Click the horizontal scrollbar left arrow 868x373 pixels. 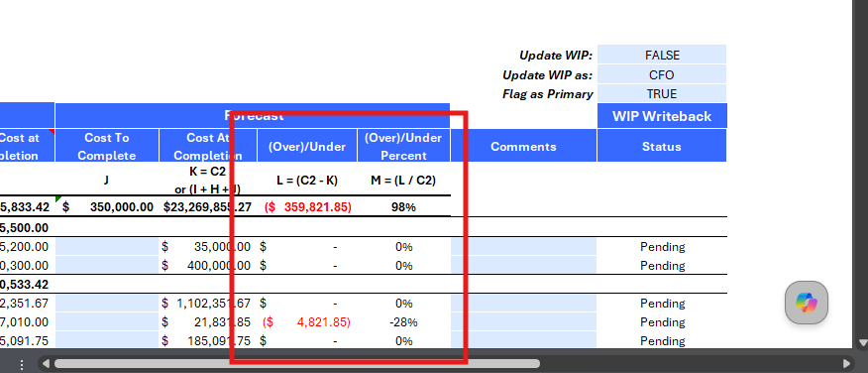[x=46, y=364]
